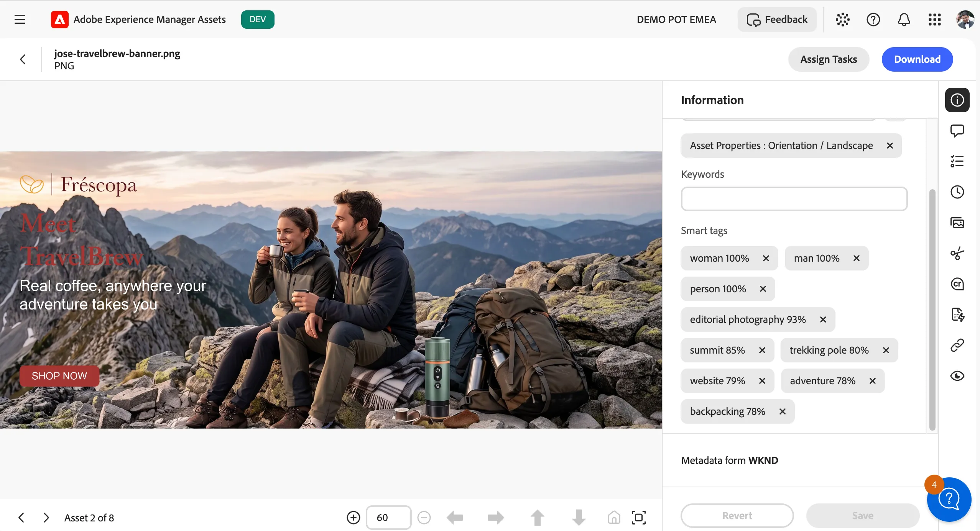Image resolution: width=980 pixels, height=531 pixels.
Task: Open the AI assistant sparkle icon
Action: coord(843,20)
